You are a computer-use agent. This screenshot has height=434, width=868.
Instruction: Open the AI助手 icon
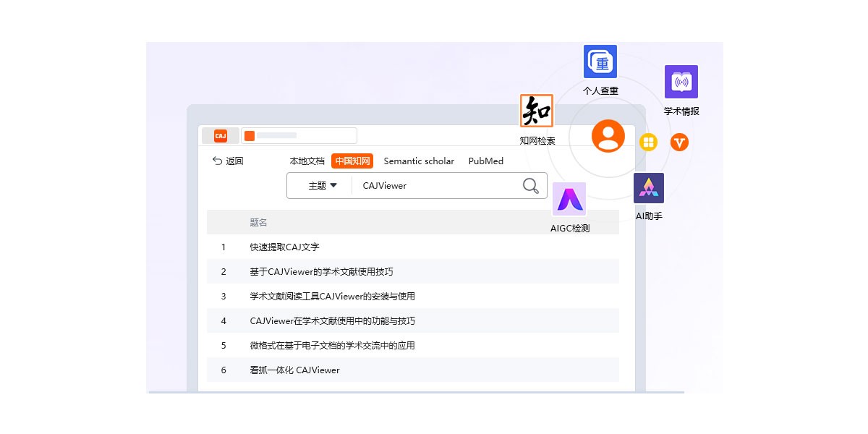pos(649,188)
